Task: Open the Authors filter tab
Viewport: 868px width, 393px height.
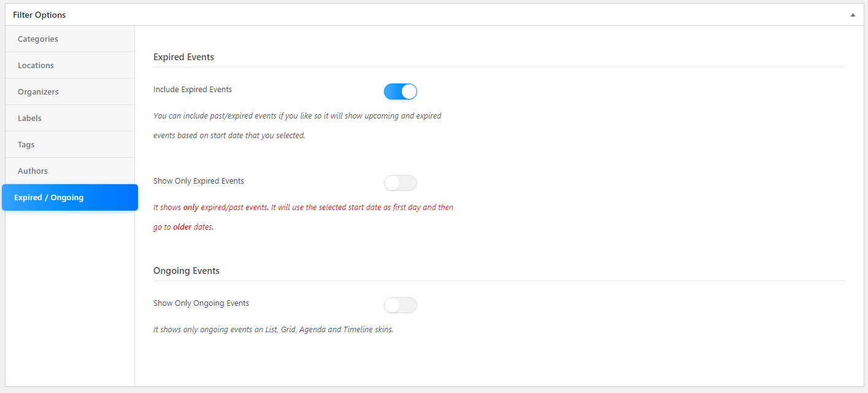Action: [x=70, y=171]
